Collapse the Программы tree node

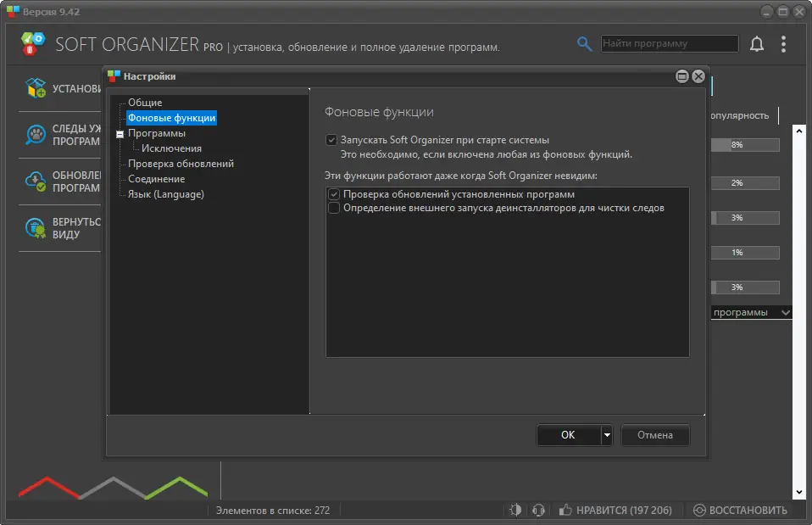(120, 134)
